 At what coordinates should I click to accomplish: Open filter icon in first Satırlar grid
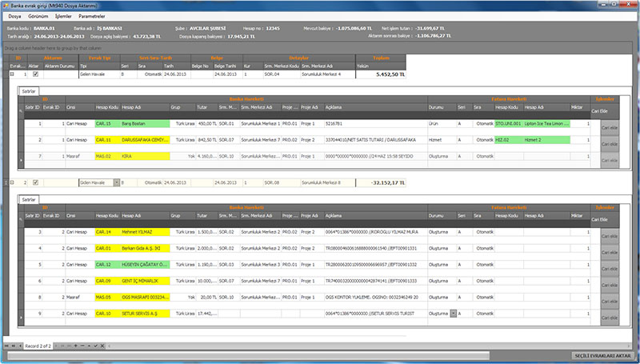21,110
